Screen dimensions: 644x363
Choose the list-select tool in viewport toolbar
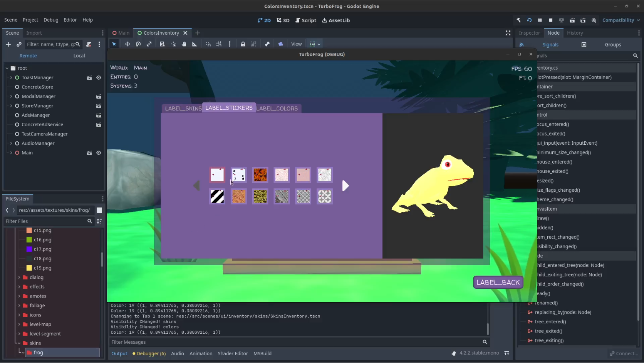(x=162, y=44)
